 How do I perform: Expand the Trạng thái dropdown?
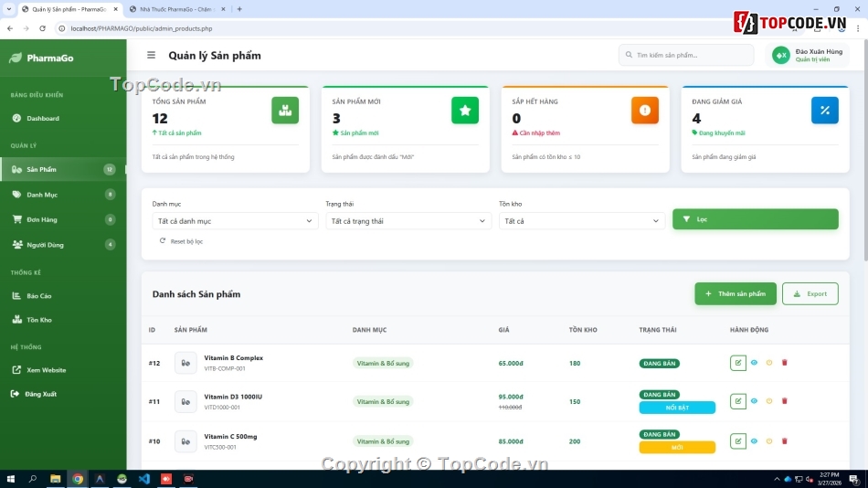pyautogui.click(x=408, y=221)
